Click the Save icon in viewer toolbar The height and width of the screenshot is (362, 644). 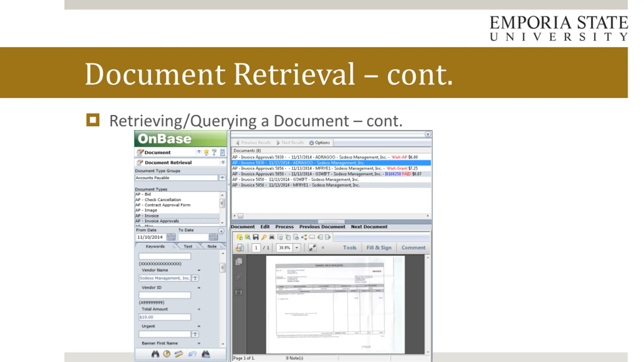256,237
